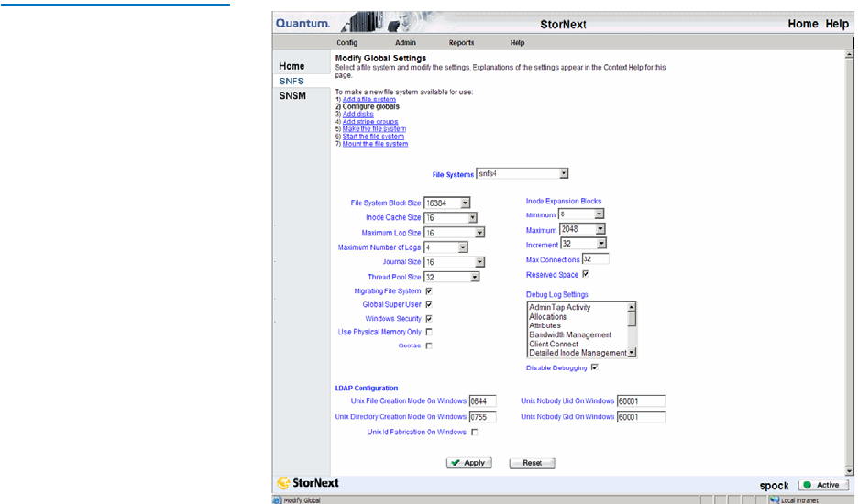The height and width of the screenshot is (504, 858).
Task: Open the Reports menu
Action: pos(461,43)
